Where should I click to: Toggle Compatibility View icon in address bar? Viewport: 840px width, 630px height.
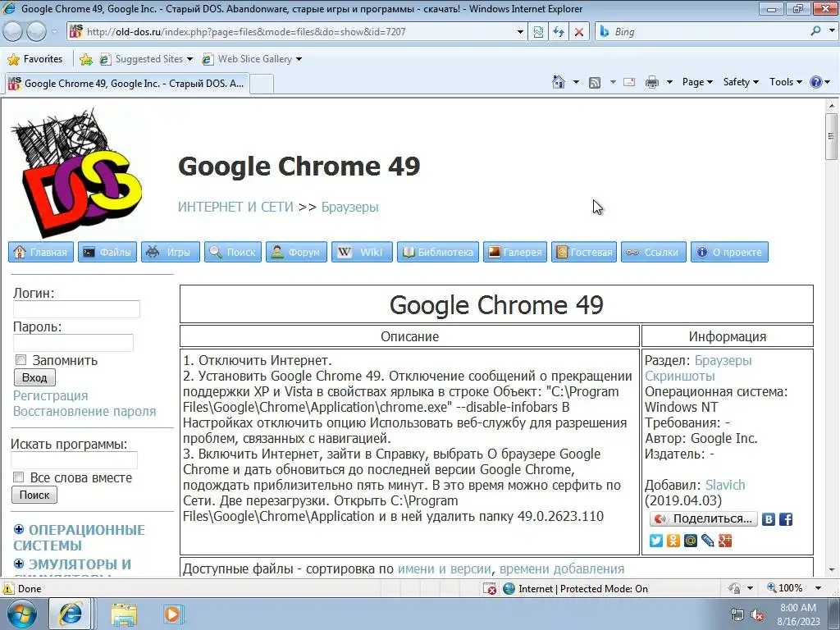click(538, 32)
